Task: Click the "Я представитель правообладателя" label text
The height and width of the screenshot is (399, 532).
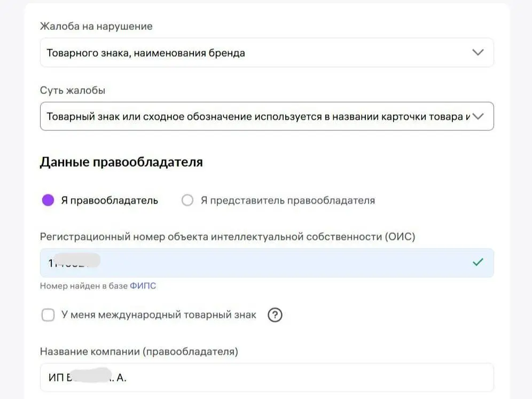Action: point(287,200)
